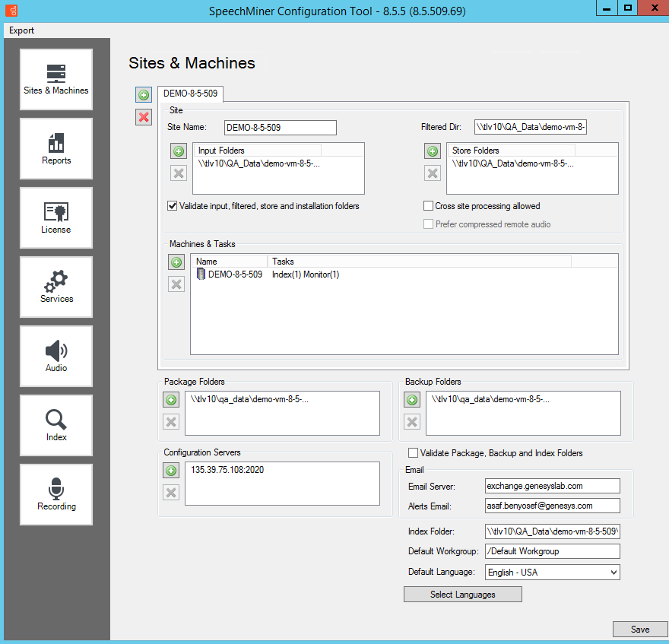Click the Store Folders column header
Screen dimensions: 669x644
click(512, 151)
